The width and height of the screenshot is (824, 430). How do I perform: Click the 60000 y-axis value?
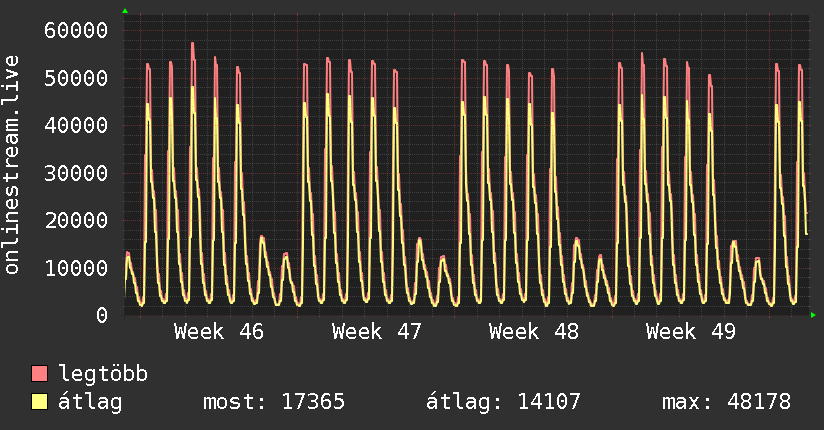(76, 30)
